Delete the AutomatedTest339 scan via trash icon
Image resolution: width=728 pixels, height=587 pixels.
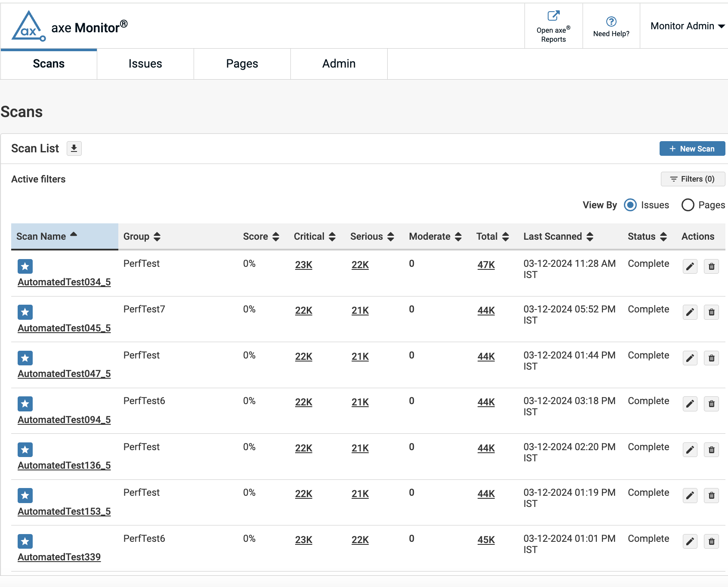coord(711,541)
